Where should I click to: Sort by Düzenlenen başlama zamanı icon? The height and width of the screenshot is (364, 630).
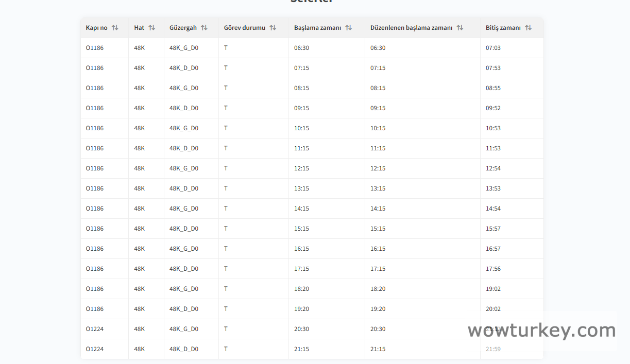pyautogui.click(x=459, y=28)
